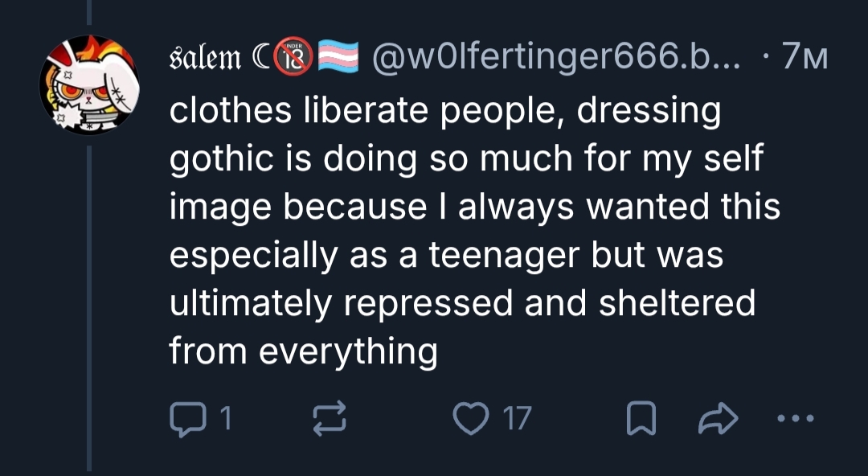Open the salem display name profile
The width and height of the screenshot is (868, 476).
pyautogui.click(x=206, y=57)
